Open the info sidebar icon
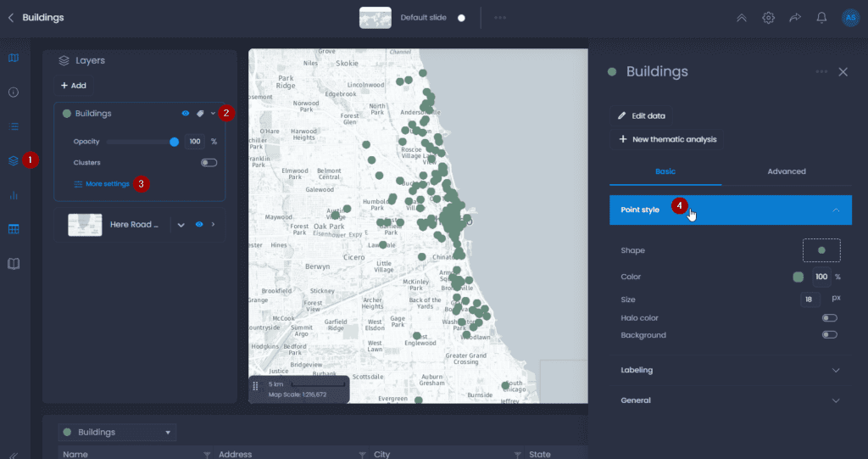868x459 pixels. coord(14,92)
